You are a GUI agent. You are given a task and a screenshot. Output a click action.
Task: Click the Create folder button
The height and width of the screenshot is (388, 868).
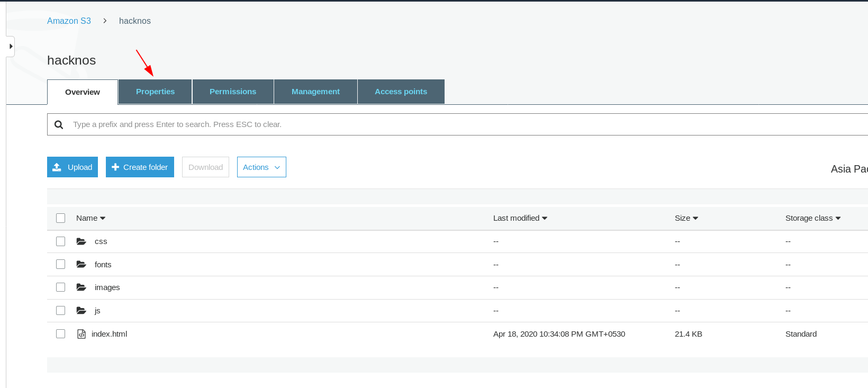pos(140,167)
